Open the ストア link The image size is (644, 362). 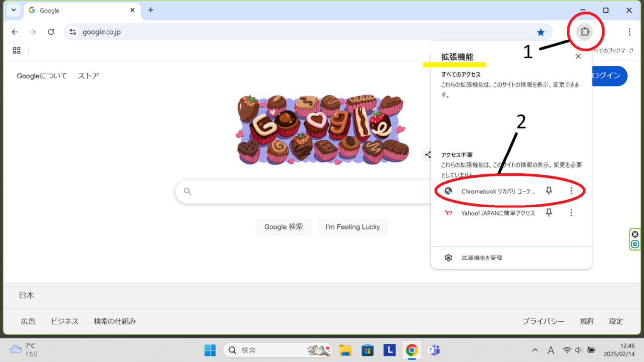coord(88,76)
